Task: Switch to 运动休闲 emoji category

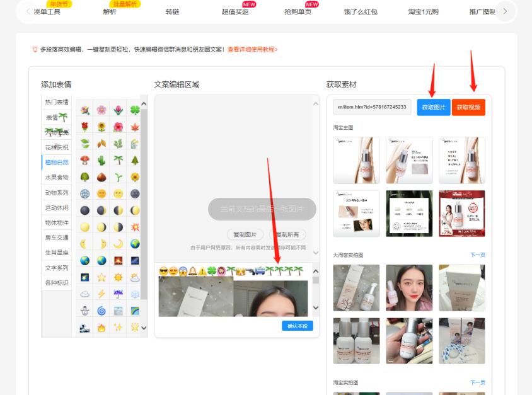Action: (x=57, y=207)
